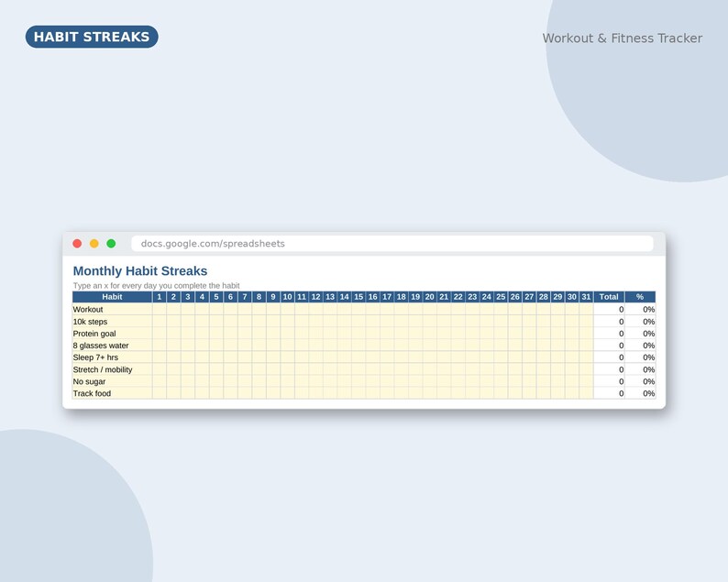Select the Total value in Sleep 7+ hrs row
Viewport: 728px width, 582px height.
coord(609,357)
